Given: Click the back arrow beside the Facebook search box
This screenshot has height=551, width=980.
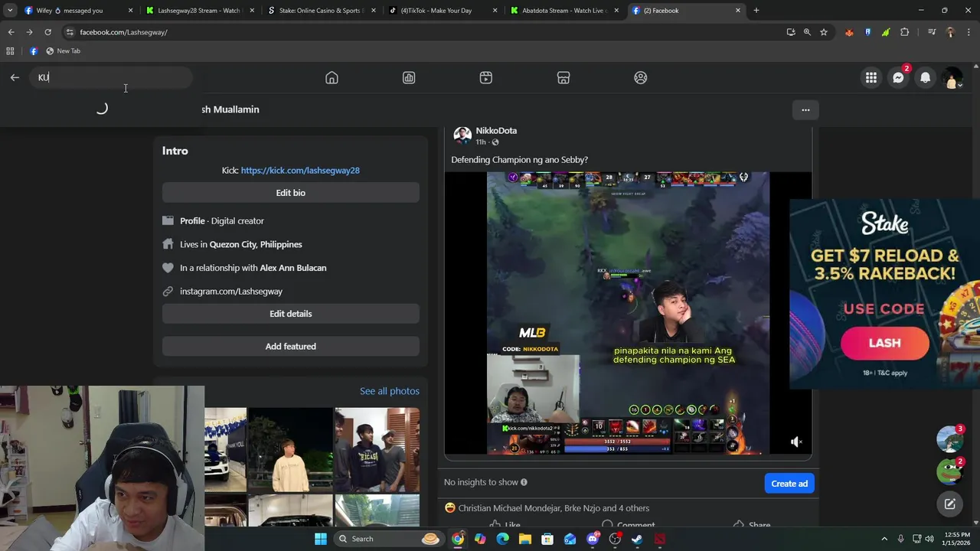Looking at the screenshot, I should (15, 77).
